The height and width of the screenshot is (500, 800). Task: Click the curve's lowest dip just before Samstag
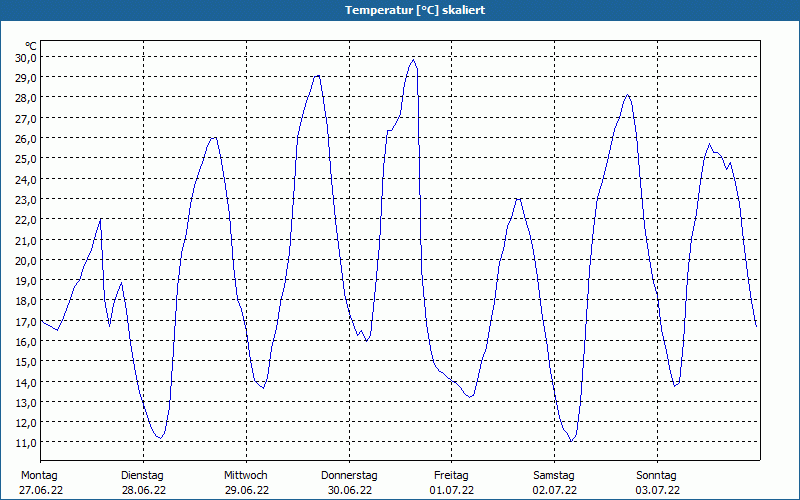[571, 440]
